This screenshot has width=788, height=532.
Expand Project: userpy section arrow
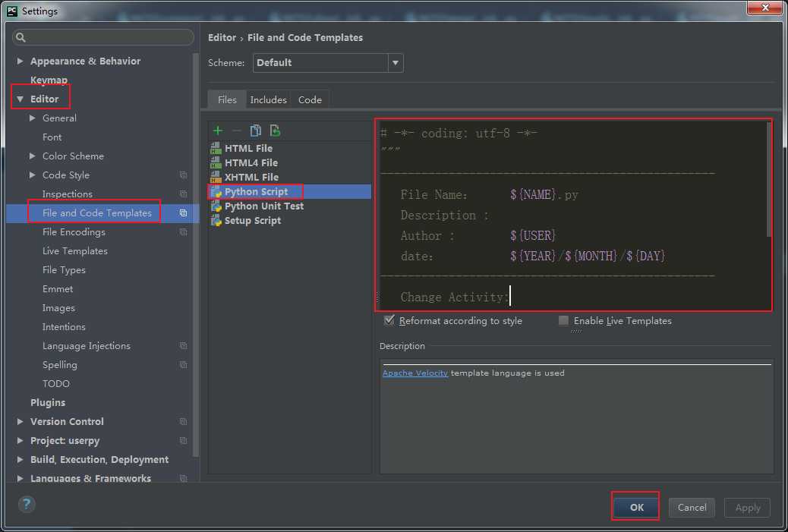(20, 441)
